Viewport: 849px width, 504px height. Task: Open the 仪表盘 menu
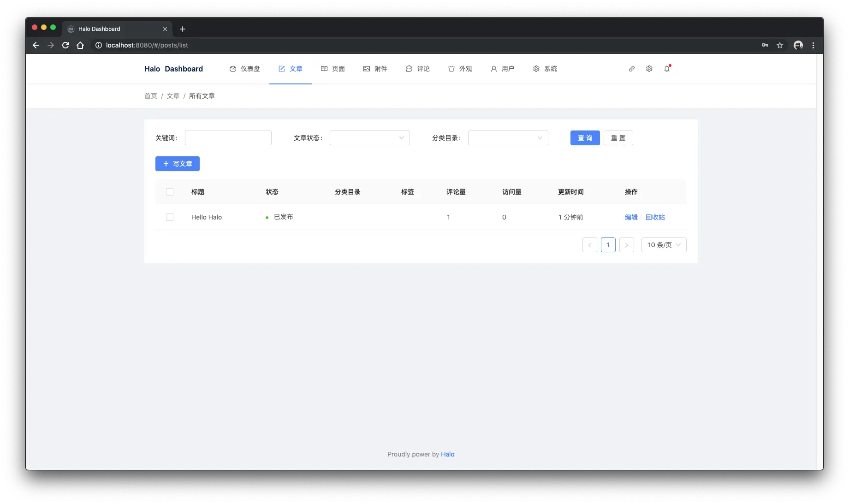pos(244,69)
